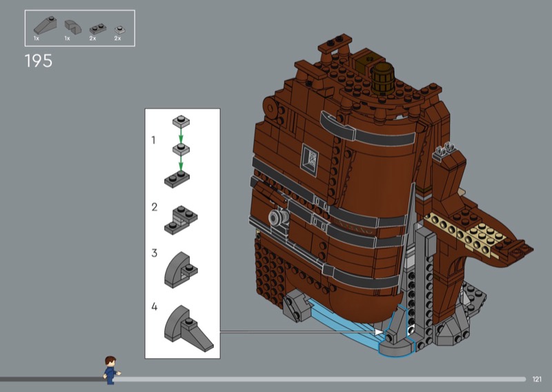
Task: Click the sub-step 2 bracket assembly image
Action: point(181,217)
